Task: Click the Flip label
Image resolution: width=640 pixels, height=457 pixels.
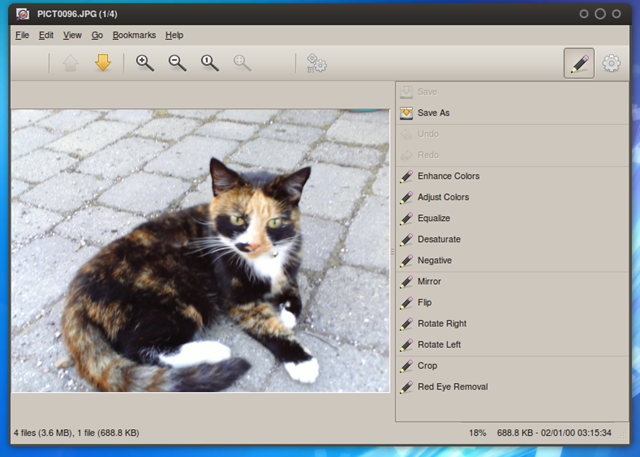Action: point(424,302)
